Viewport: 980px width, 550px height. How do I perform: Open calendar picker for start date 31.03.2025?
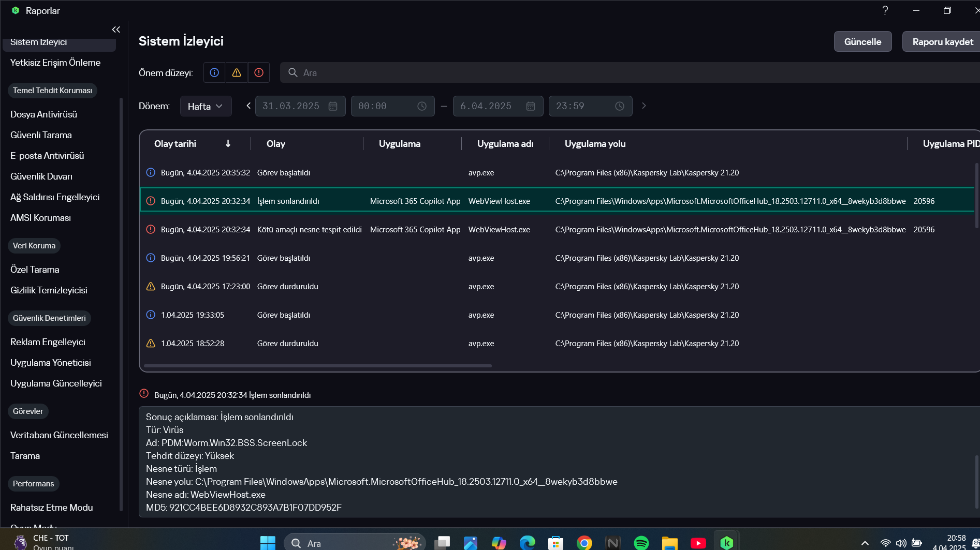click(x=333, y=106)
